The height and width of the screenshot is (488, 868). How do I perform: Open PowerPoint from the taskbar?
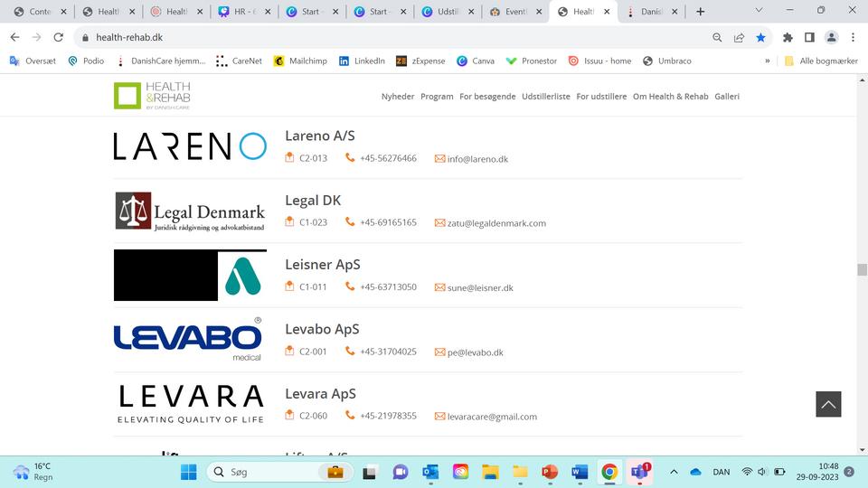tap(550, 472)
